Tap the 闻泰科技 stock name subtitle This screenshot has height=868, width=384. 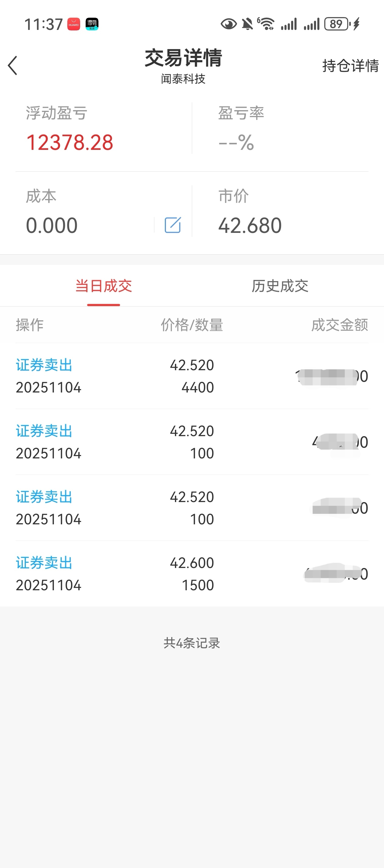click(183, 79)
